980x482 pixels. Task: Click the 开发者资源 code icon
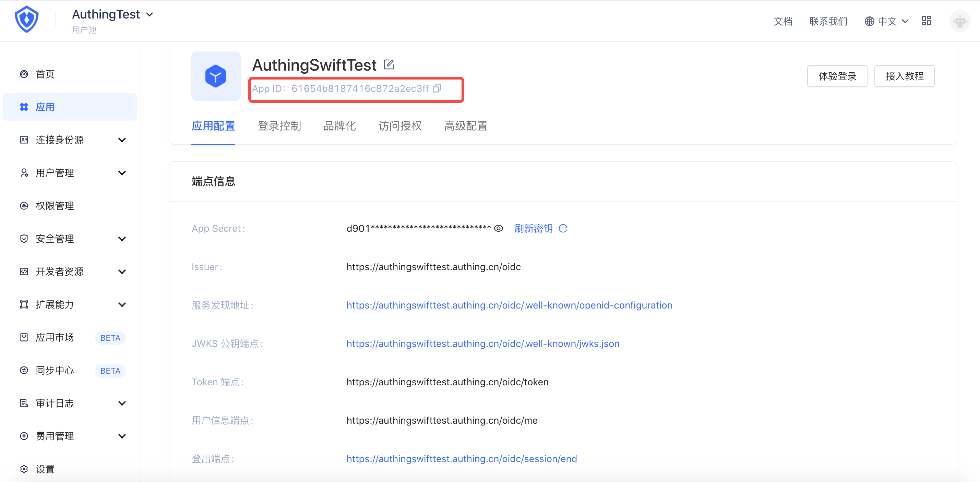[x=24, y=272]
